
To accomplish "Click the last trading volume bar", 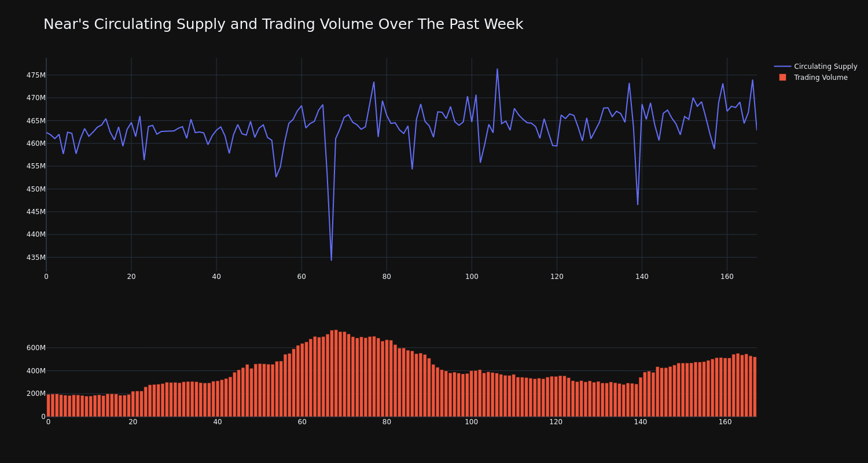I will 755,387.
